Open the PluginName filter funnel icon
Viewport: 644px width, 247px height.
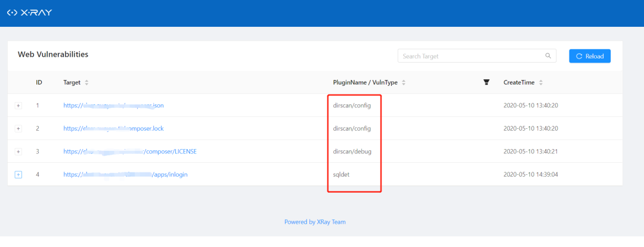[x=487, y=82]
